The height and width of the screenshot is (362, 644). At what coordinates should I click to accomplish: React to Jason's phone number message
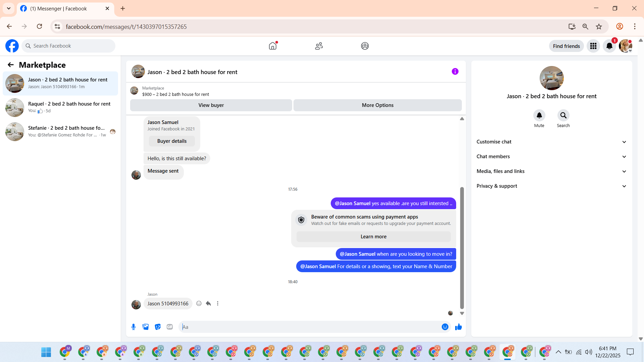click(199, 303)
